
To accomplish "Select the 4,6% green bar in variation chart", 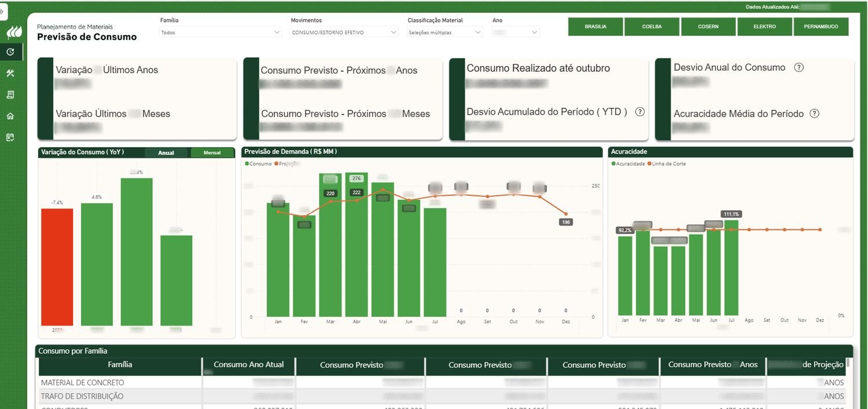I will click(97, 264).
